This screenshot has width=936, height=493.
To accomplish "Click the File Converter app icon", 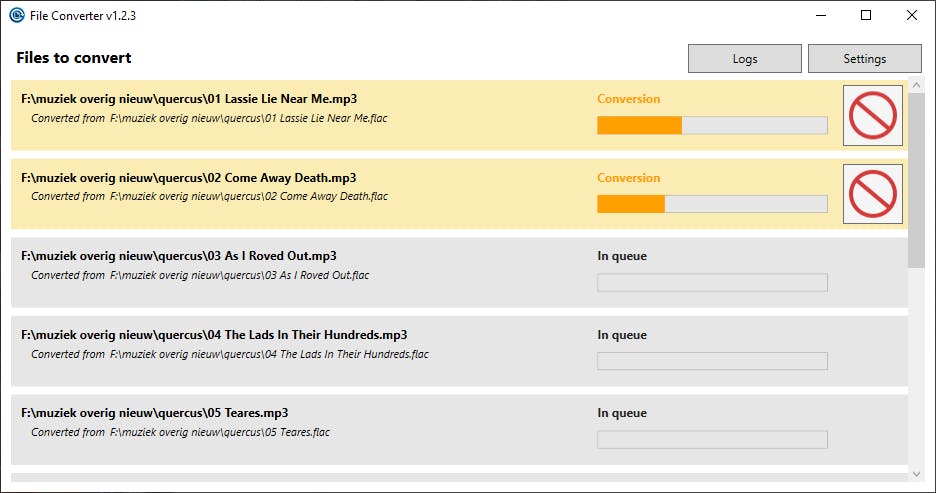I will click(x=17, y=15).
